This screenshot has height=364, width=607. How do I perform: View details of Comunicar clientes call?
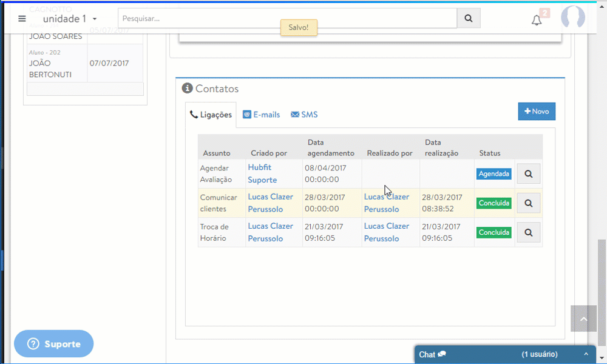click(x=528, y=203)
